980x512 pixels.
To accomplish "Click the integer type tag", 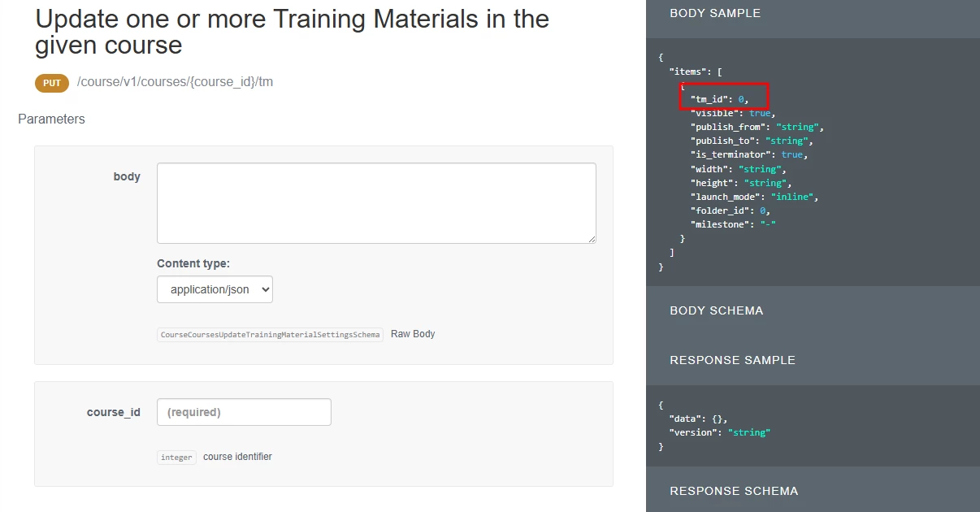I will click(x=176, y=458).
